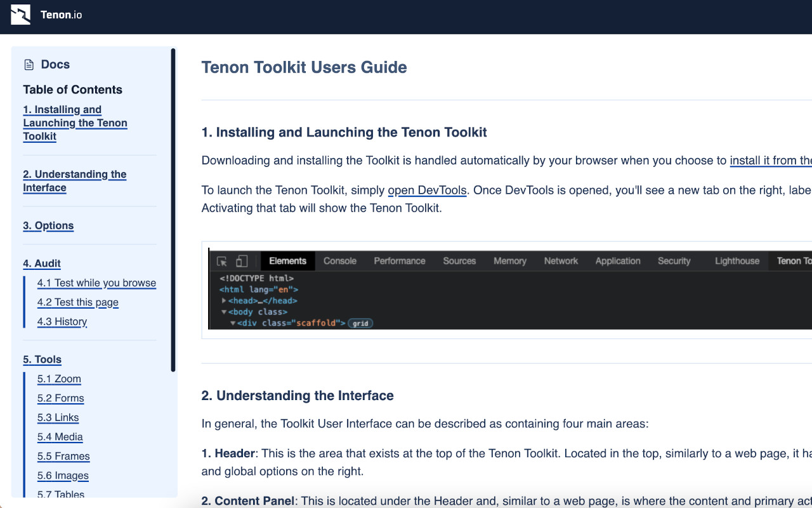
Task: Select the Memory tab in DevTools screenshot
Action: coord(510,261)
